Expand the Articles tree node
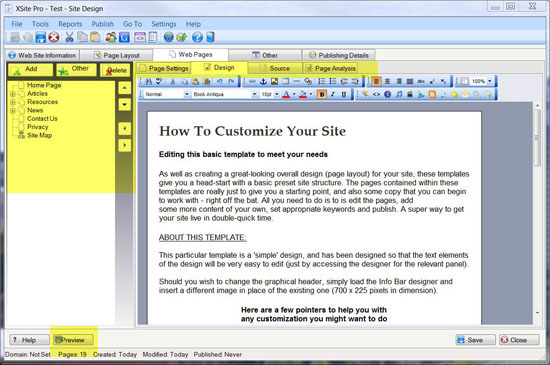 tap(13, 94)
